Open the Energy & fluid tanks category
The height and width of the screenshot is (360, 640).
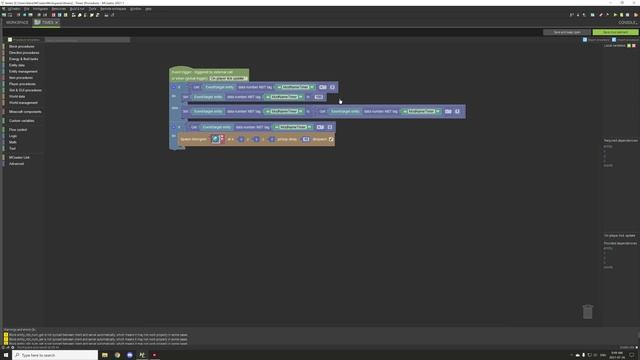(24, 59)
